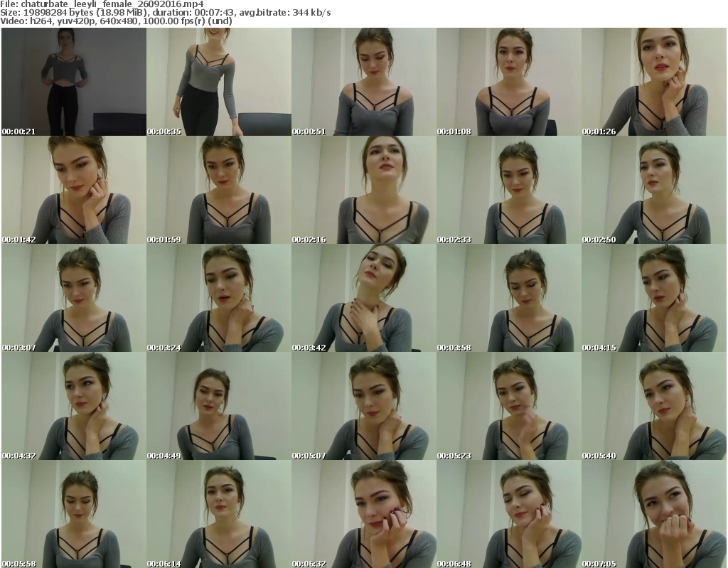Click the 00:03:07 thumbnail
Screen dimensions: 728x568
[x=74, y=298]
